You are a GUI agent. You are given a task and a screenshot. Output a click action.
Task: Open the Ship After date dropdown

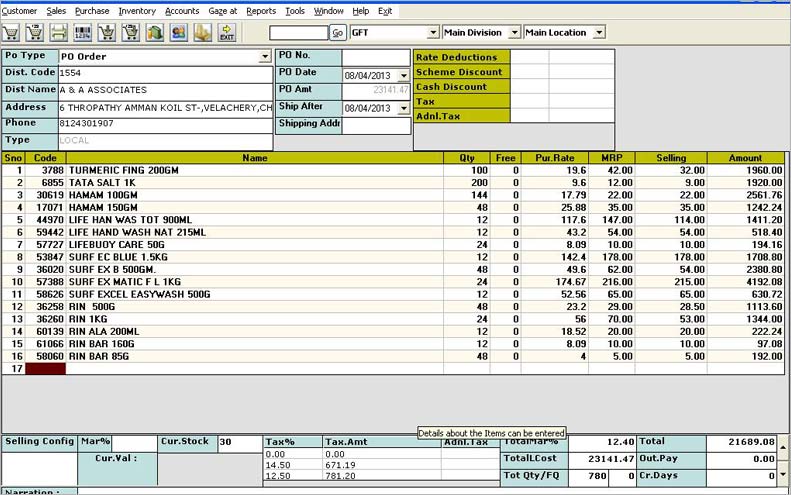pos(404,108)
